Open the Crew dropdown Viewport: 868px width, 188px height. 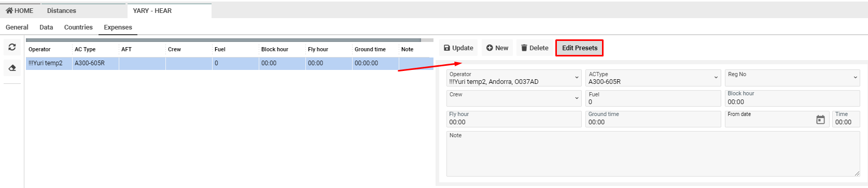click(514, 98)
